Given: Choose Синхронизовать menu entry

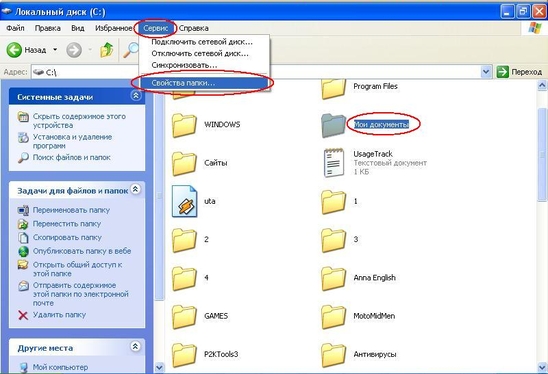Looking at the screenshot, I should pos(204,65).
